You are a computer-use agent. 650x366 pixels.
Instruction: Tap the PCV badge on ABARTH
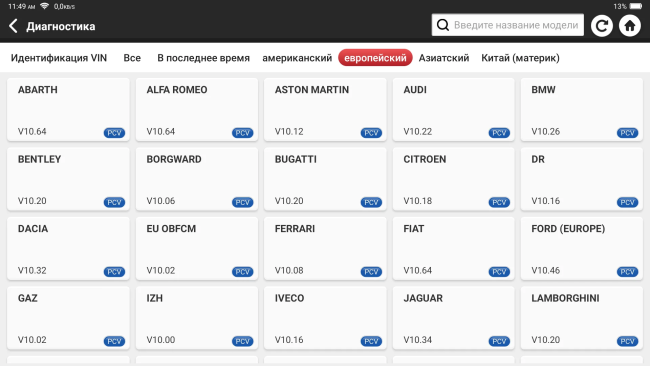coord(114,133)
